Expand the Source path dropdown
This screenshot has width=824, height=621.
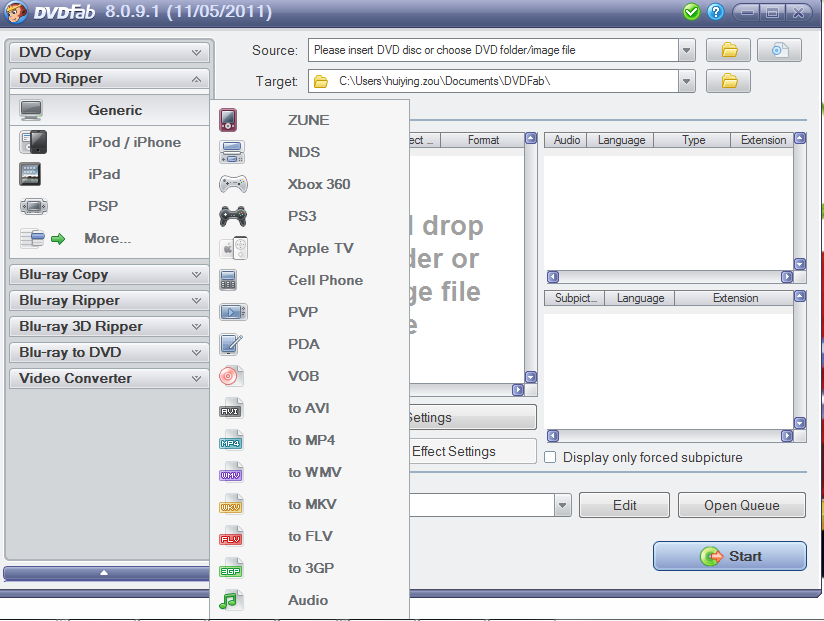(686, 50)
